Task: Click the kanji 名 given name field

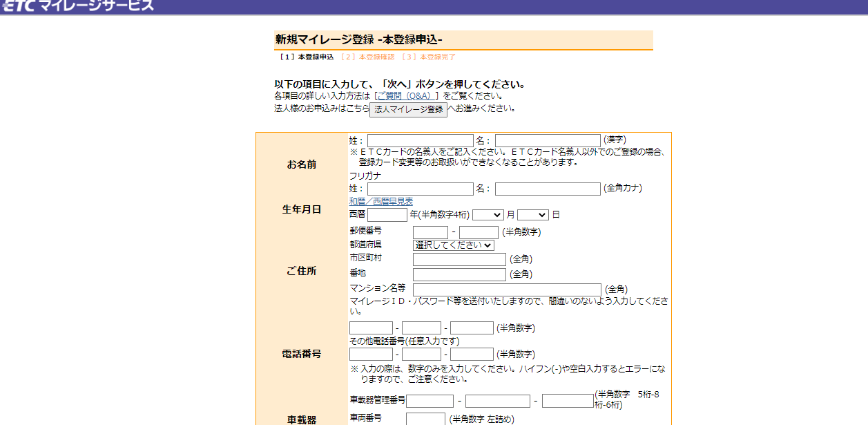Action: (x=548, y=140)
